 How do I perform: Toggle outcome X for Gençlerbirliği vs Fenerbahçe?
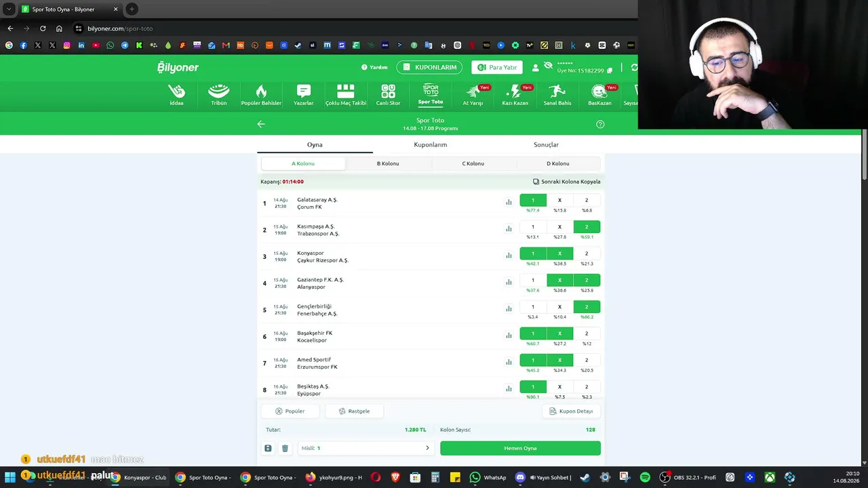tap(559, 307)
